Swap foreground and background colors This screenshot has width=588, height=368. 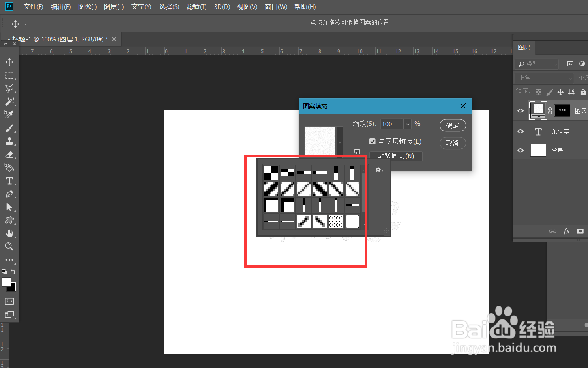pyautogui.click(x=13, y=272)
